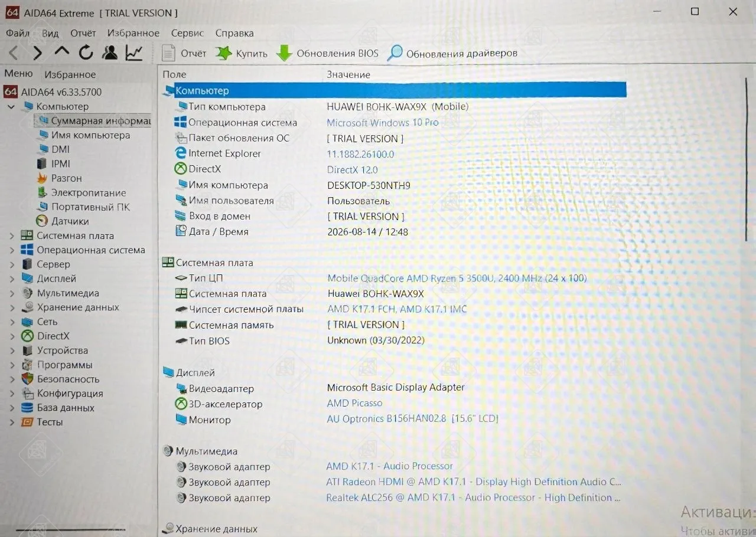Open the 11.1882.26100.0 Internet Explorer link
The height and width of the screenshot is (537, 756).
tap(360, 154)
